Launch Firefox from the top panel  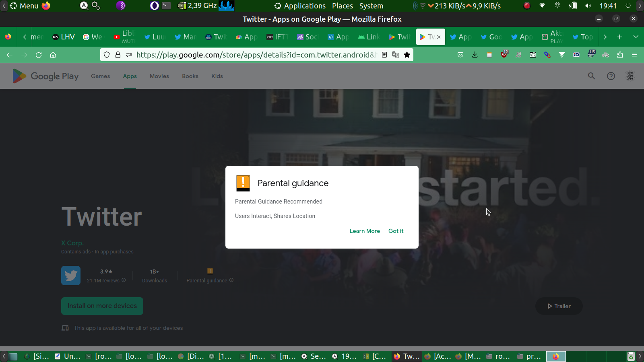pos(46,6)
